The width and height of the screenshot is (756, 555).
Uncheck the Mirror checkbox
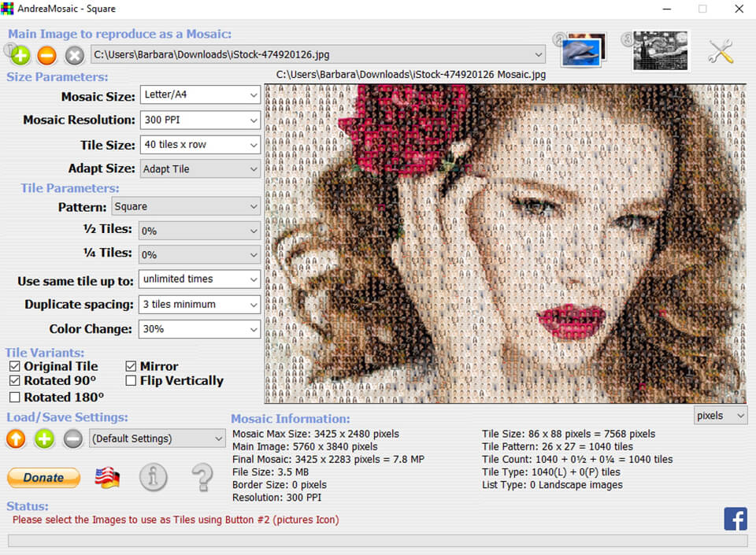[x=131, y=367]
